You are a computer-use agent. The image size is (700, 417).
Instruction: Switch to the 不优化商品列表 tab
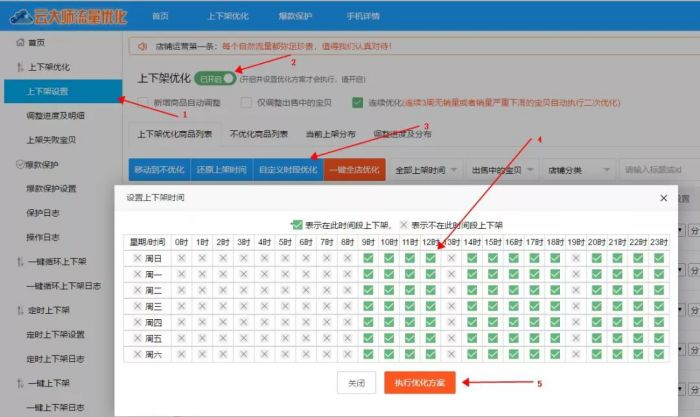[259, 134]
